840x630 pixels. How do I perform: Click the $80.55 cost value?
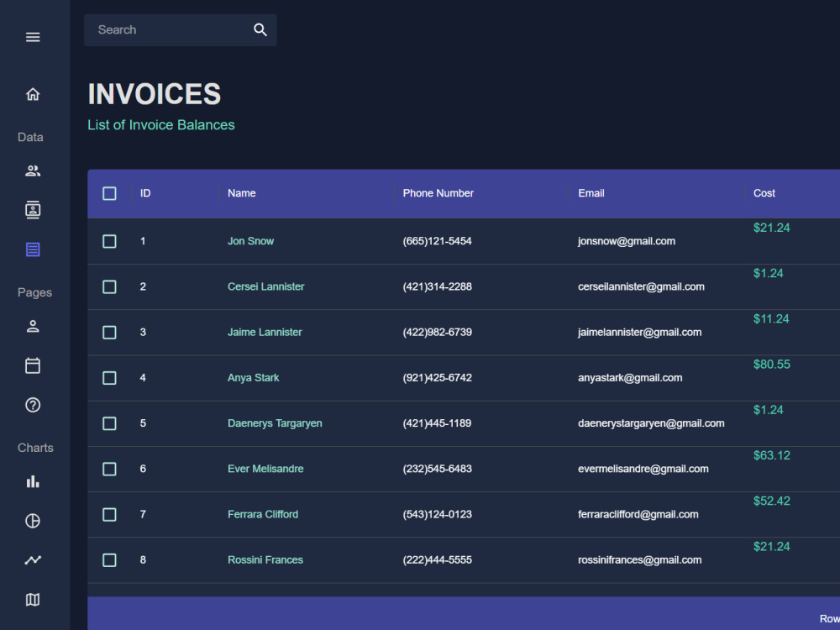coord(771,365)
